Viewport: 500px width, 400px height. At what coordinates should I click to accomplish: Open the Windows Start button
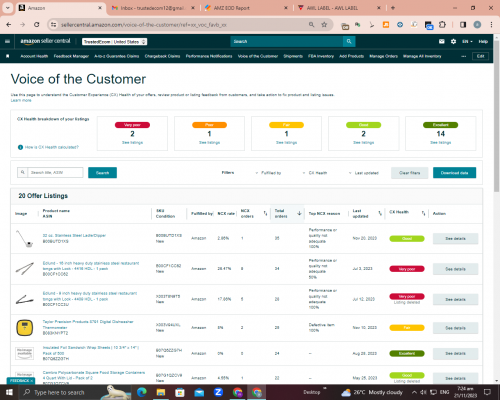(9, 392)
